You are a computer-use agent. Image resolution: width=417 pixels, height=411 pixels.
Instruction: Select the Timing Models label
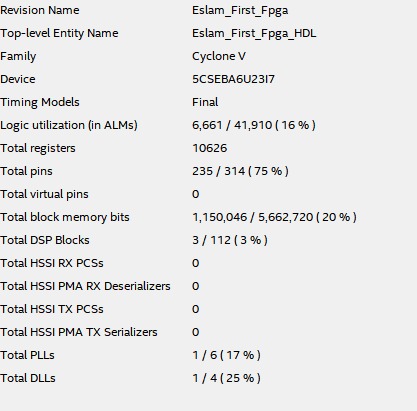(40, 102)
